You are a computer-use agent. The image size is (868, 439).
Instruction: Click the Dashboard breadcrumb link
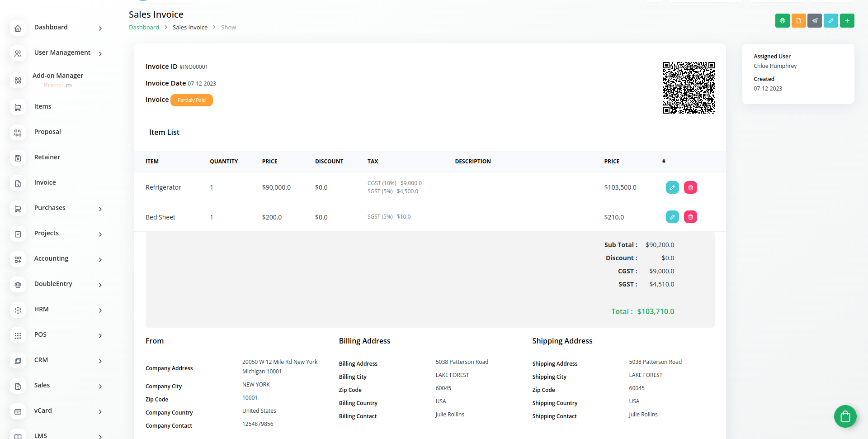tap(144, 28)
